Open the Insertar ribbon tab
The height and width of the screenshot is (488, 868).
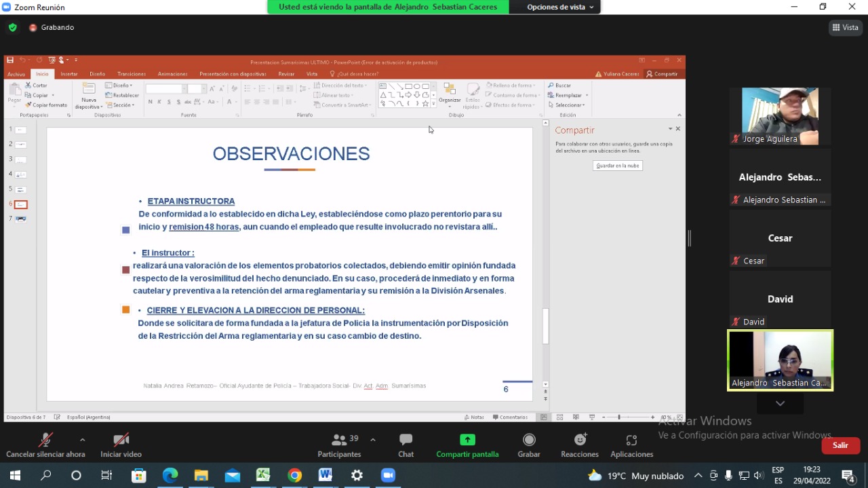[69, 74]
